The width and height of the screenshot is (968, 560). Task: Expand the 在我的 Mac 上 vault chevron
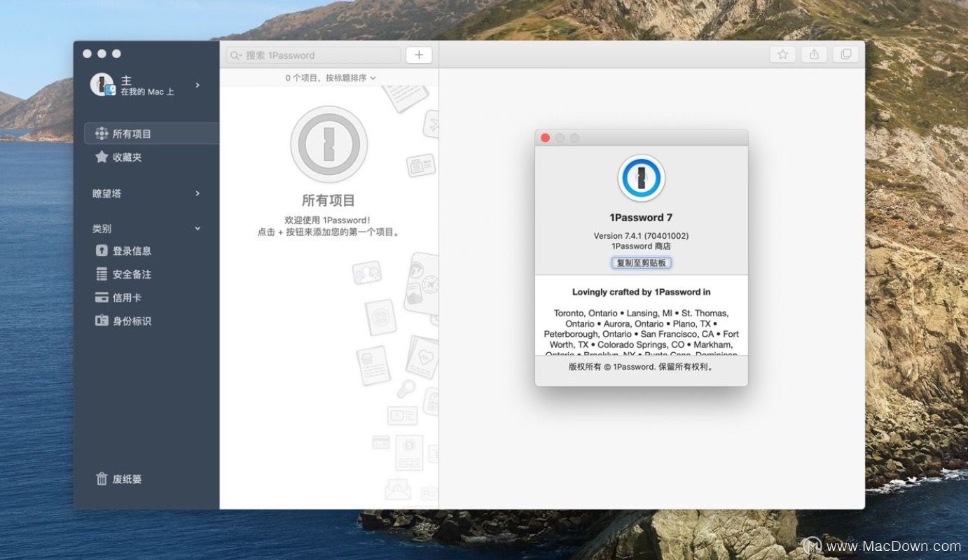click(x=197, y=85)
